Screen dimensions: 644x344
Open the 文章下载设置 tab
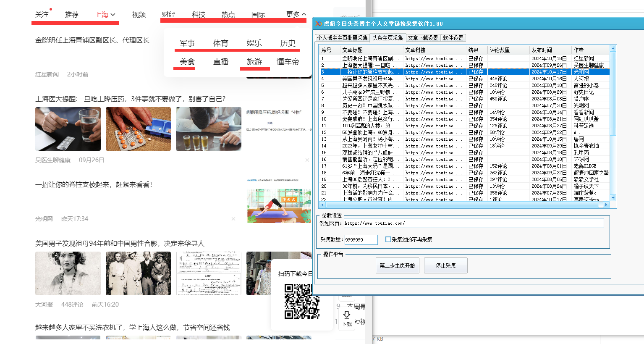tap(423, 38)
